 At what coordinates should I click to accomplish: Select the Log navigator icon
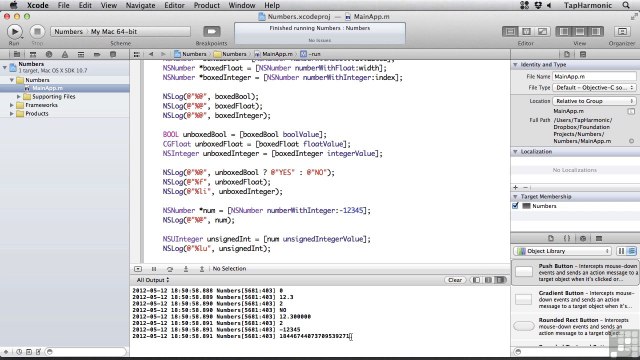pyautogui.click(x=113, y=54)
